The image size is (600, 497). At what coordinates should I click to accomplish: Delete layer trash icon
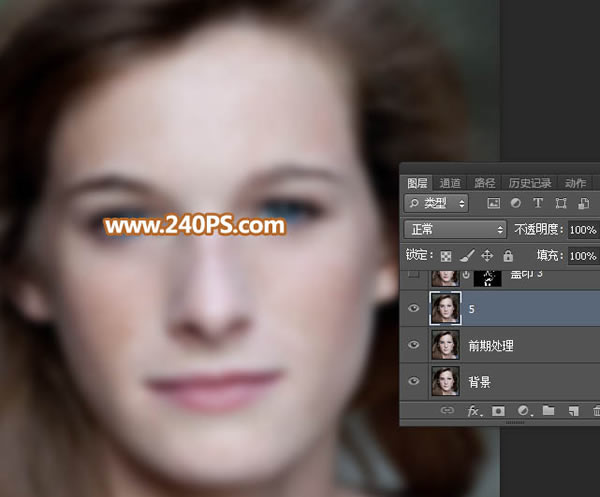[596, 411]
